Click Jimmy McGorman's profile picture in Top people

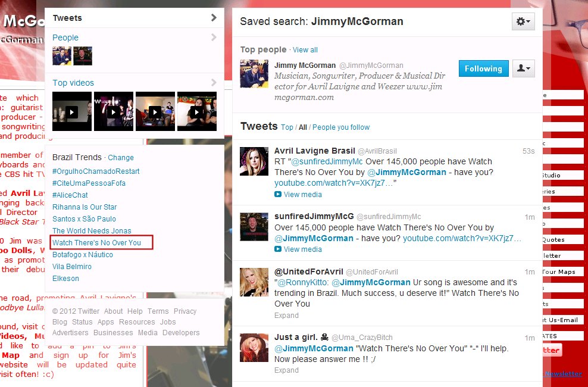click(x=254, y=73)
